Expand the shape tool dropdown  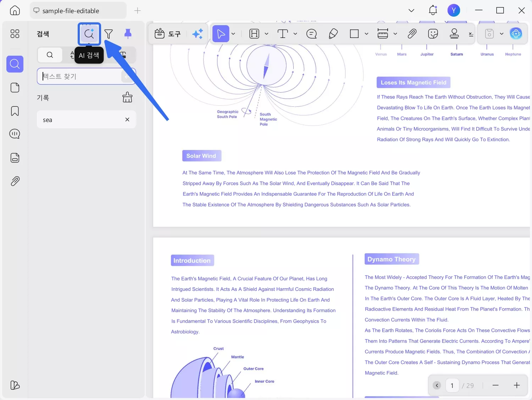[366, 34]
